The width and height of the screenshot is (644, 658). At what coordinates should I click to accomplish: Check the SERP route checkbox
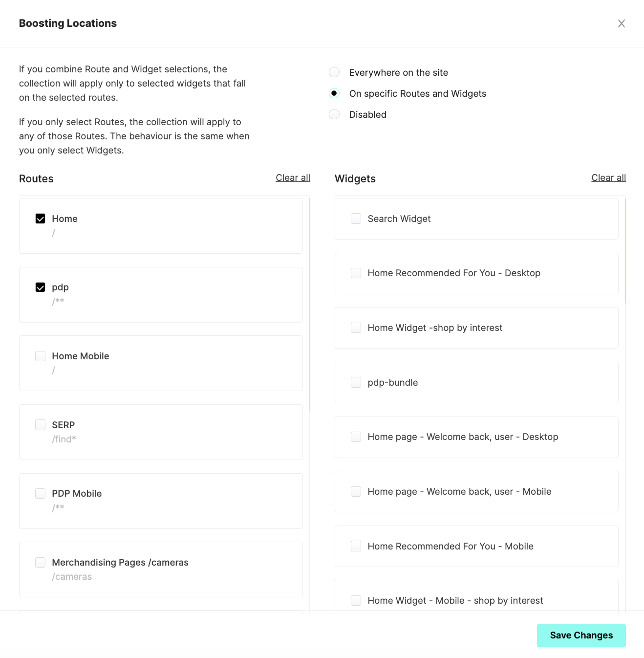[41, 425]
